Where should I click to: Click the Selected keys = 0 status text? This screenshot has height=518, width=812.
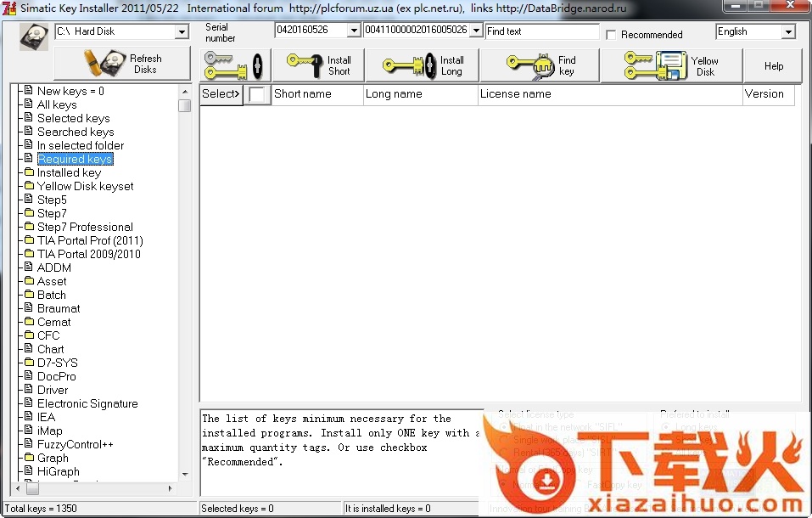point(238,509)
